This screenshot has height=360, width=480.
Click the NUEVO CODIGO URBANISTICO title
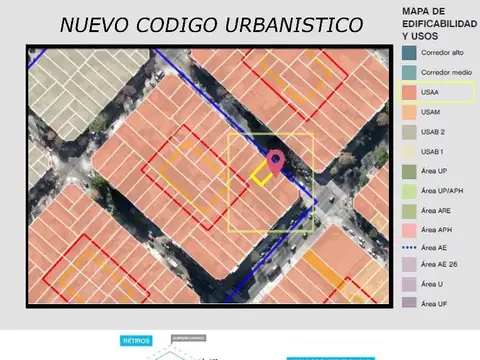pos(211,25)
